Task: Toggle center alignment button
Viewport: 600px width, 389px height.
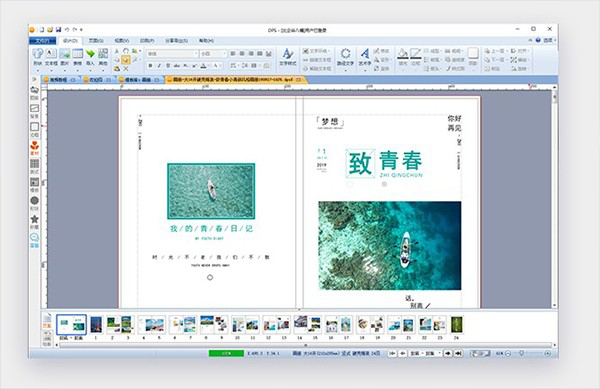Action: (242, 54)
